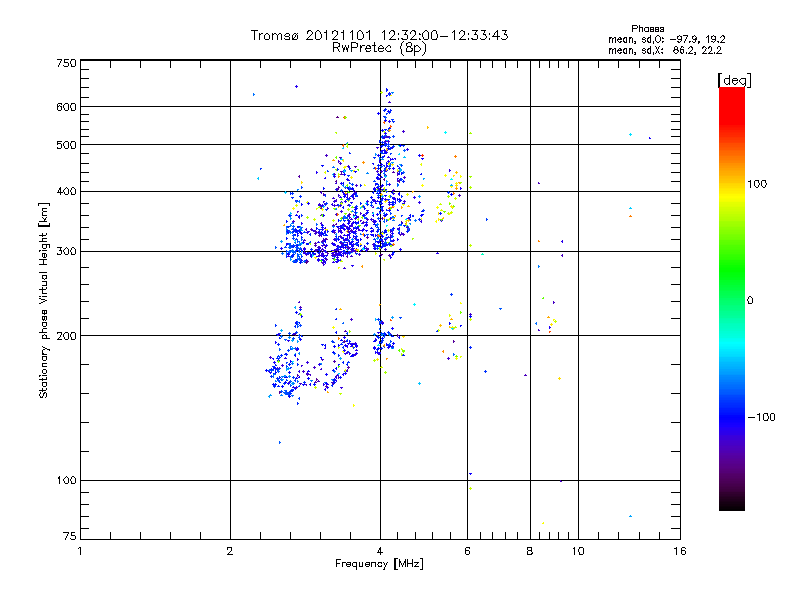Screen dimensions: 800x600
Task: Click the 'Frequency [MHz]' axis label
Action: (379, 564)
